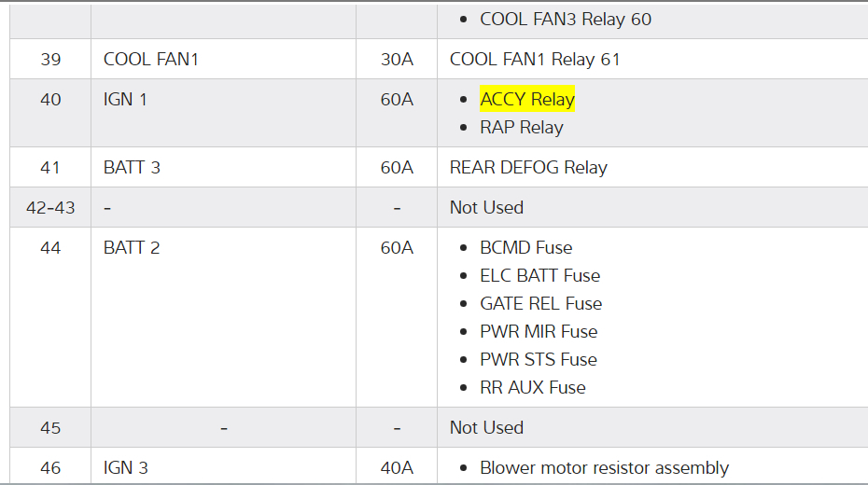
Task: Select the COOL FAN3 Relay 60 entry
Action: 566,19
